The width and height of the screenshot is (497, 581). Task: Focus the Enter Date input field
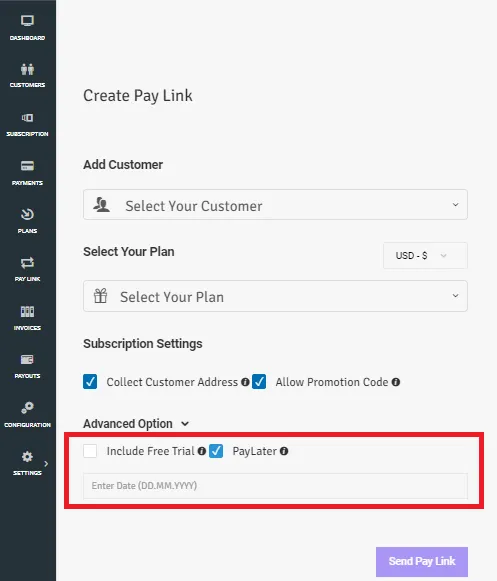tap(275, 486)
